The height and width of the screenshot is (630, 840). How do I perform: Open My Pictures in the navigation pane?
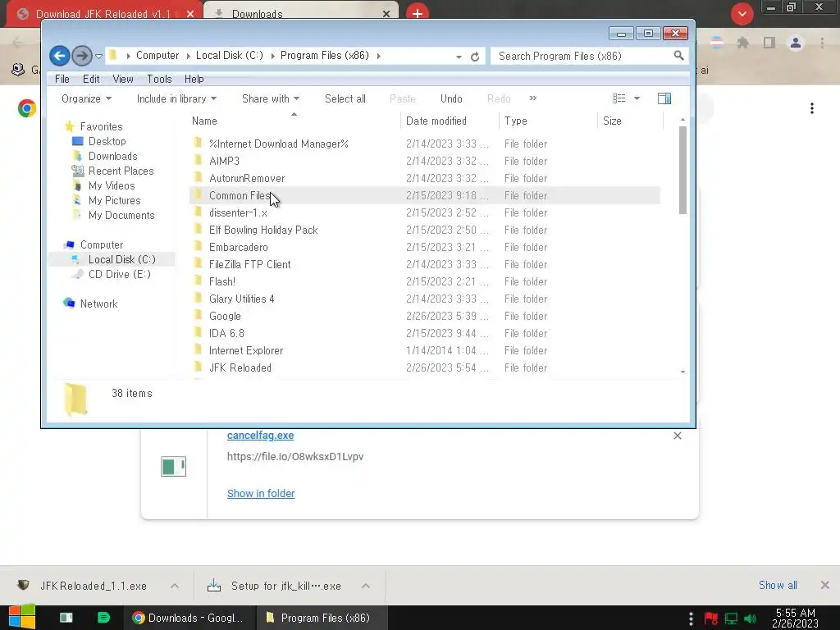click(114, 200)
